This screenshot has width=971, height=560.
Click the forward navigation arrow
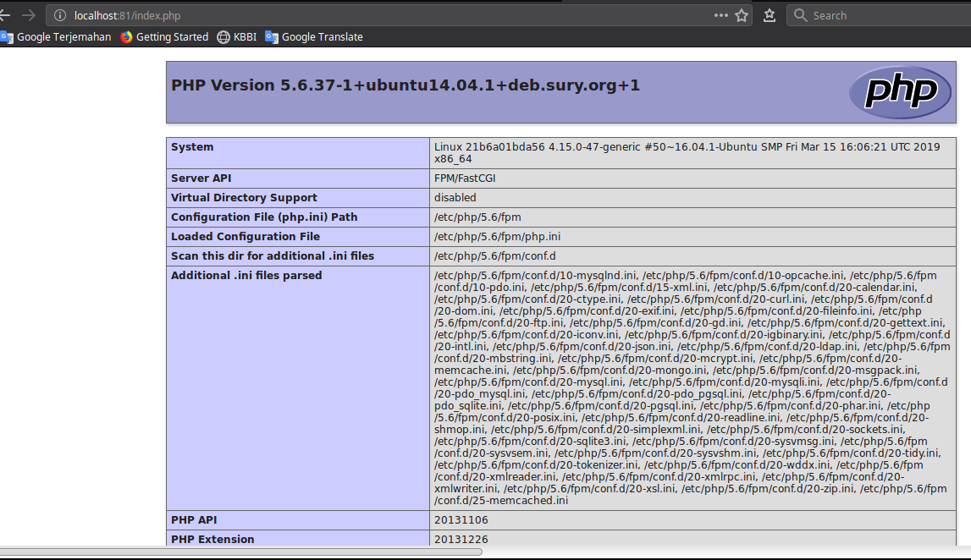[x=29, y=15]
